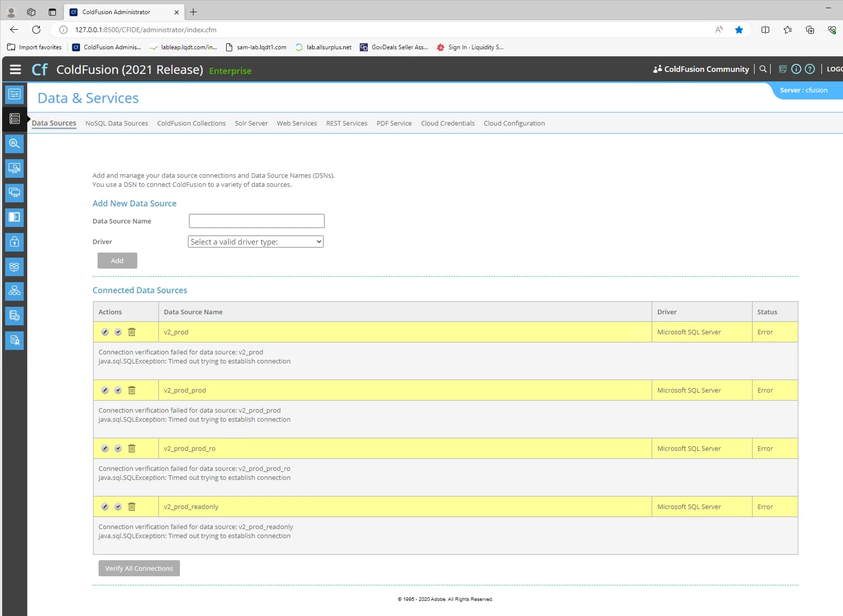843x616 pixels.
Task: Open the PDF Service tab
Action: [x=394, y=123]
